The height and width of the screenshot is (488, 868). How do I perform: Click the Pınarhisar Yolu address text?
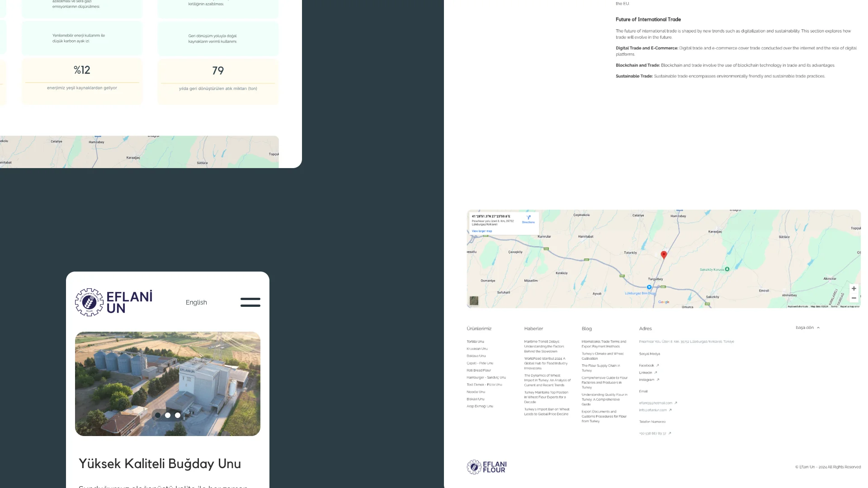tap(686, 342)
